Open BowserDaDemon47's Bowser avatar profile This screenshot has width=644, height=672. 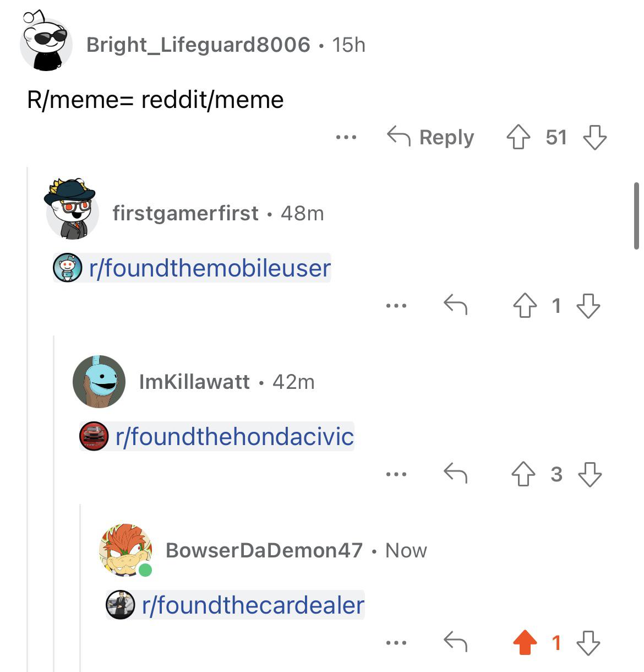125,550
